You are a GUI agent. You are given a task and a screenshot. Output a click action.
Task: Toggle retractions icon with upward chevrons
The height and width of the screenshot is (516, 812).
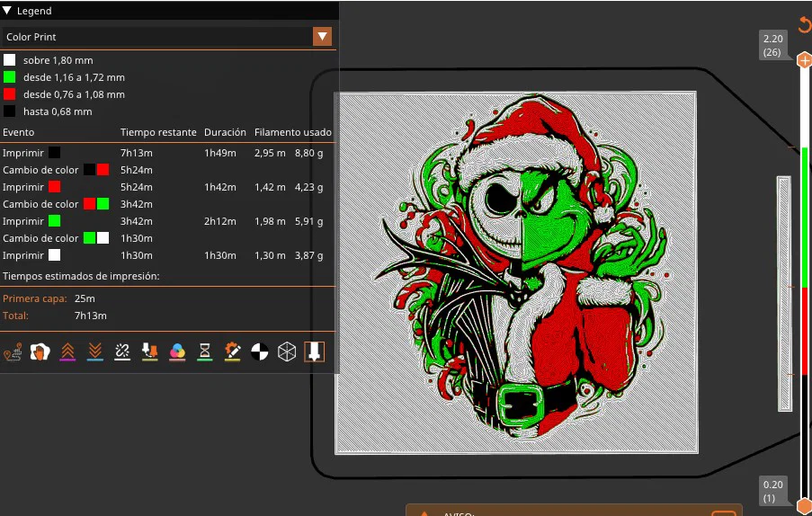67,351
